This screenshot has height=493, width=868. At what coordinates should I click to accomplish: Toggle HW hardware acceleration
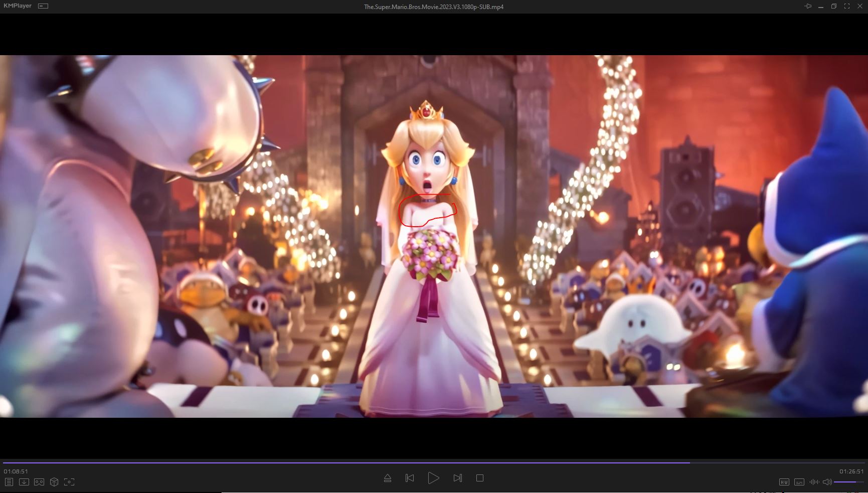784,482
